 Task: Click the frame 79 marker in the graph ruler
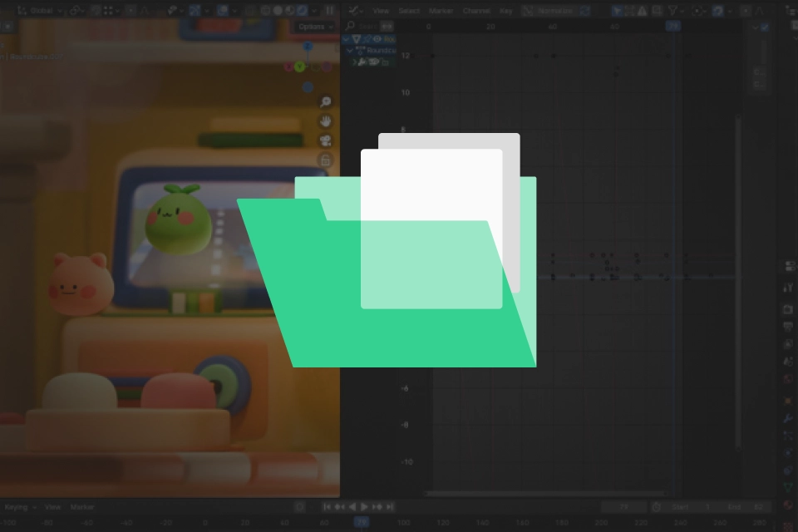click(x=673, y=26)
